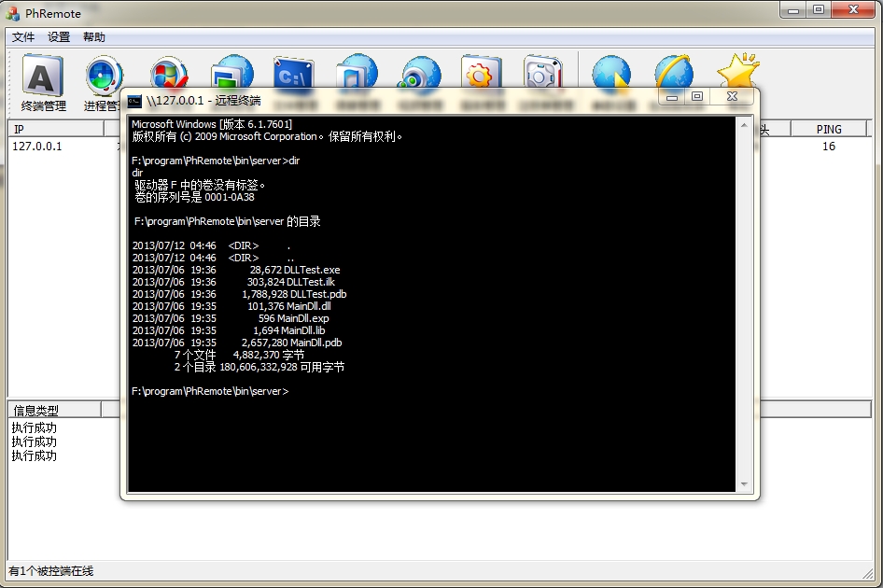This screenshot has width=883, height=588.
Task: Launch the C:\ command prompt toolbar icon
Action: coord(293,72)
